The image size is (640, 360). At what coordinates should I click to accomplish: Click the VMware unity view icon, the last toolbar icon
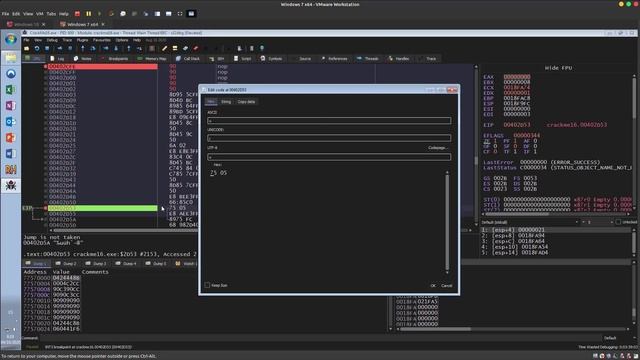click(191, 13)
